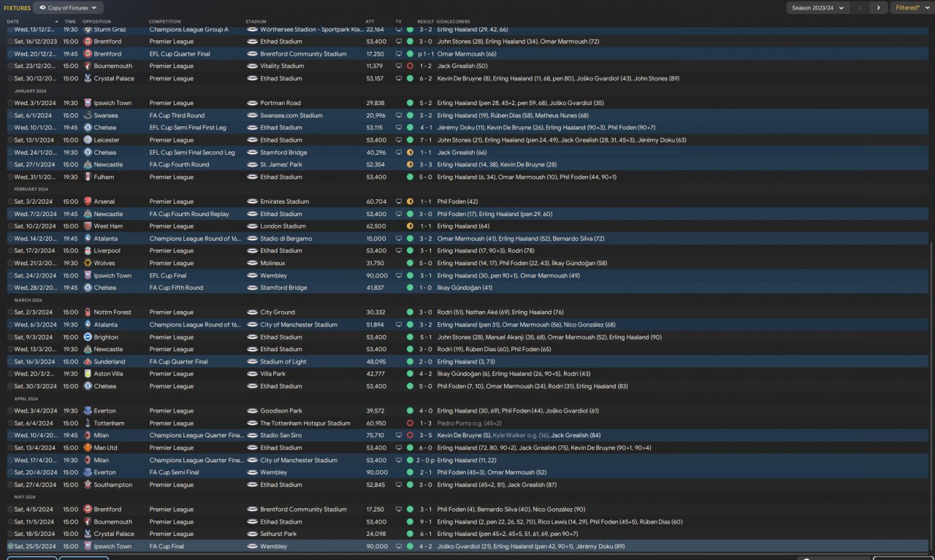Open the Brighton club crest
This screenshot has height=560, width=935.
click(x=88, y=337)
